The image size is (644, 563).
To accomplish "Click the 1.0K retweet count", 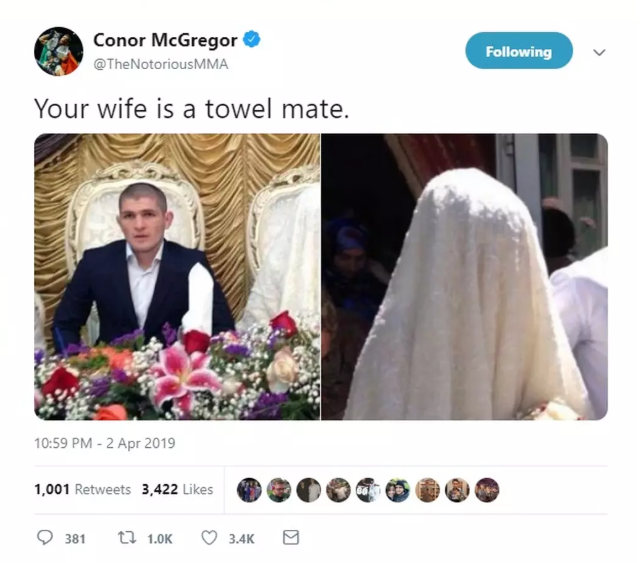I will coord(160,539).
